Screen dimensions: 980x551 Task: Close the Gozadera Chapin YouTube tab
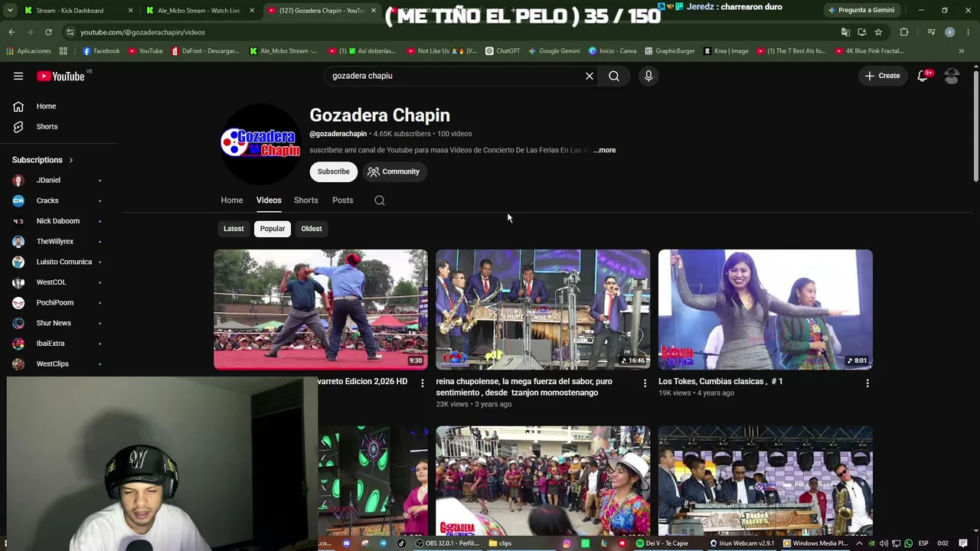(x=374, y=11)
